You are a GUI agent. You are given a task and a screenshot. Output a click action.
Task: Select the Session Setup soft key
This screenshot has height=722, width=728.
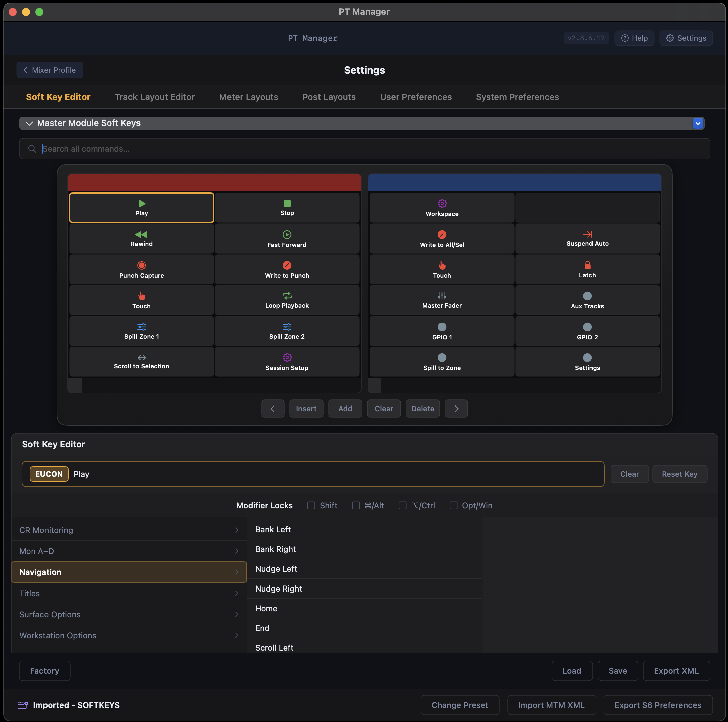[x=287, y=362]
